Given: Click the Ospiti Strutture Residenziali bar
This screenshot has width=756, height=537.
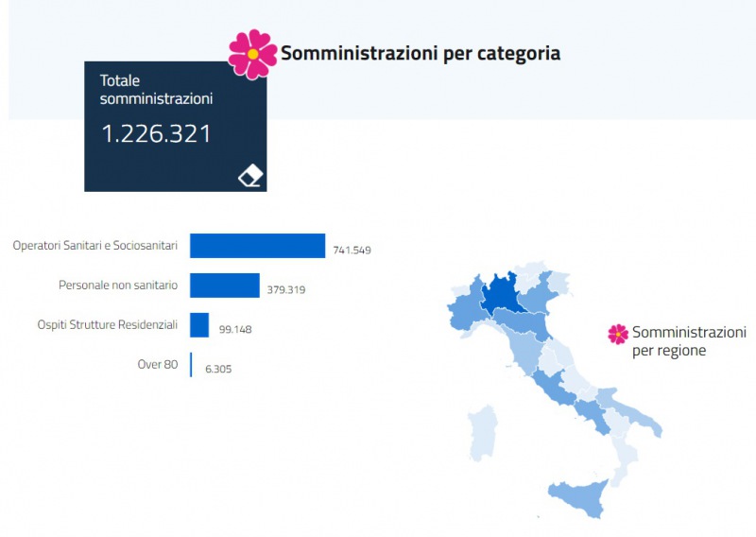Looking at the screenshot, I should coord(199,325).
